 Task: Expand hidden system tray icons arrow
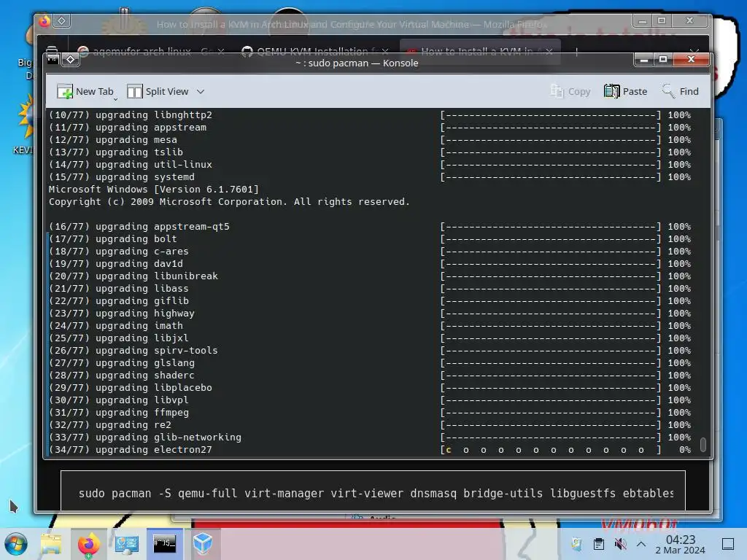click(641, 544)
